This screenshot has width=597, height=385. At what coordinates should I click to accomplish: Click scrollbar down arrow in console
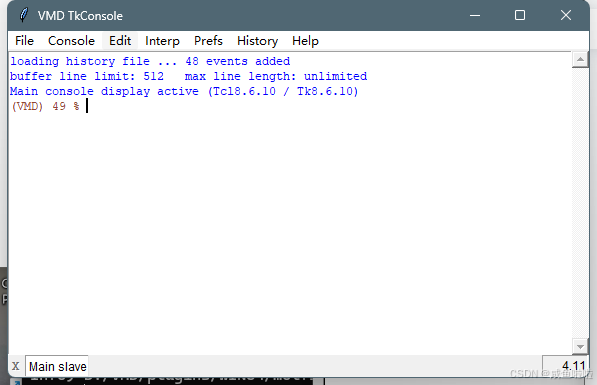pos(580,347)
